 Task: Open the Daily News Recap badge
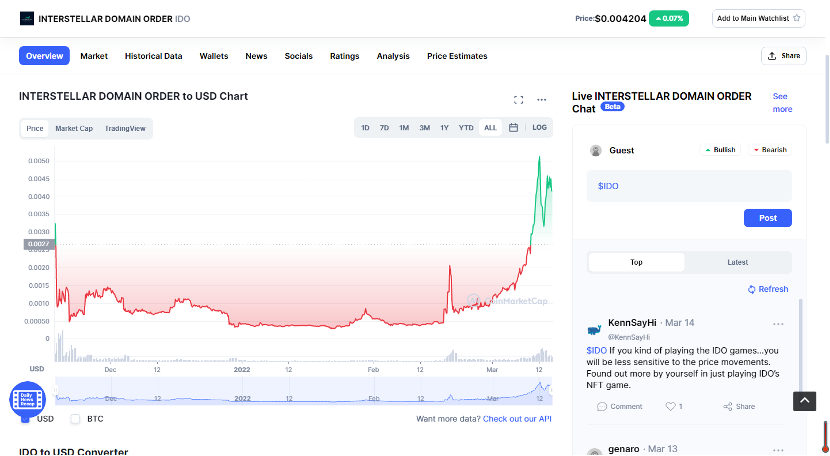(27, 399)
